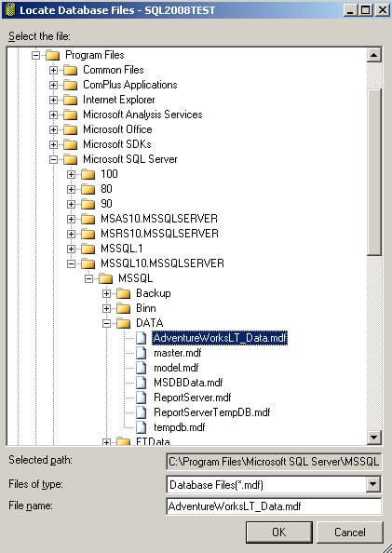Expand the Common Files folder
This screenshot has height=553, width=392.
tap(53, 70)
